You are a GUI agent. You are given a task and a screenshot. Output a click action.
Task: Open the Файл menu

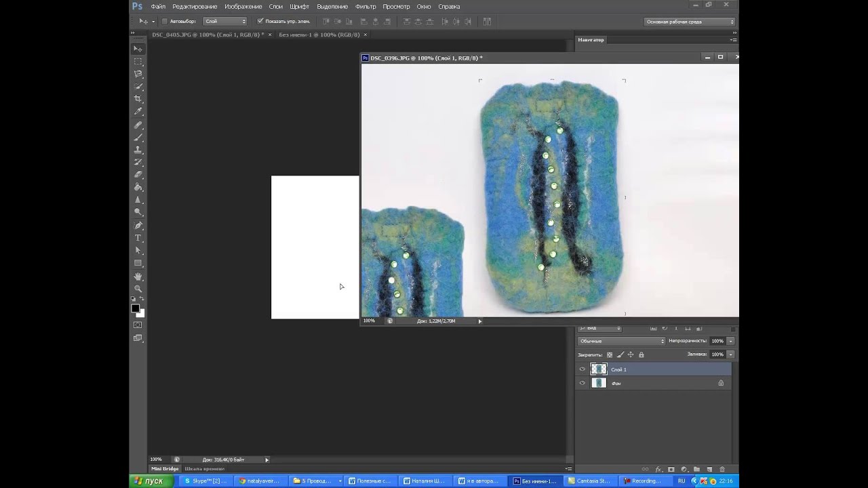pyautogui.click(x=158, y=6)
